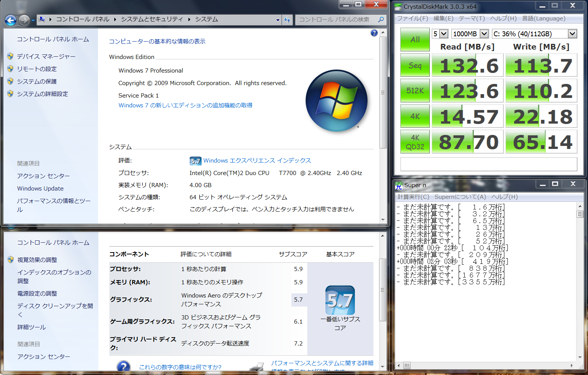588x375 pixels.
Task: Start the 4K QD32 benchmark button
Action: pyautogui.click(x=415, y=142)
